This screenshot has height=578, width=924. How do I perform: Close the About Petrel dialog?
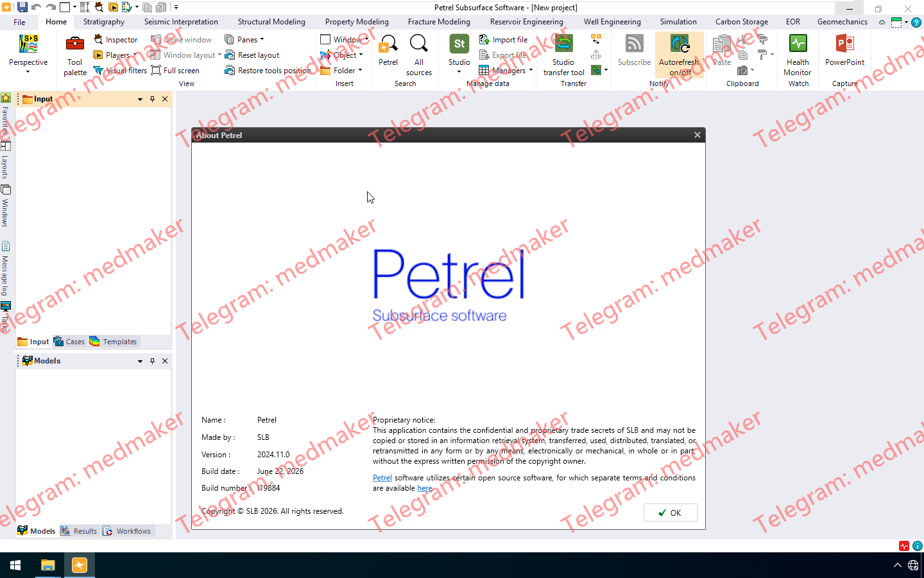pyautogui.click(x=697, y=135)
